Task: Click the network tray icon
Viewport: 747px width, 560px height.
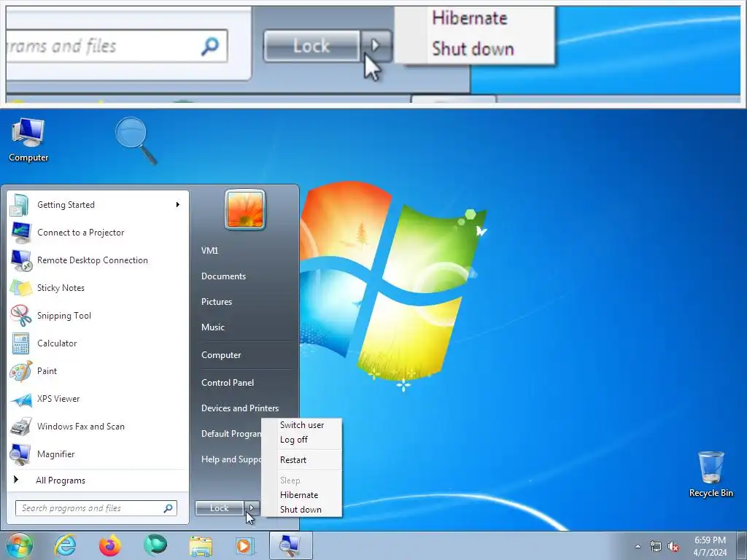Action: [656, 546]
